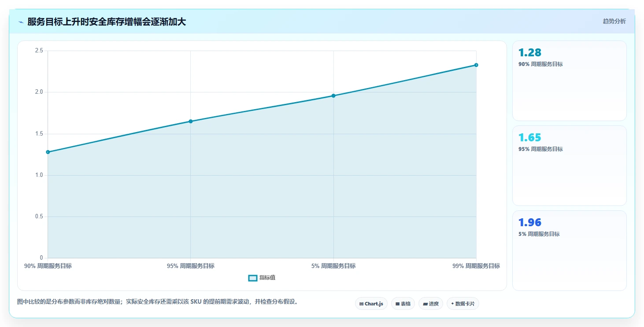Click the lightning icon beside the title

click(x=21, y=22)
